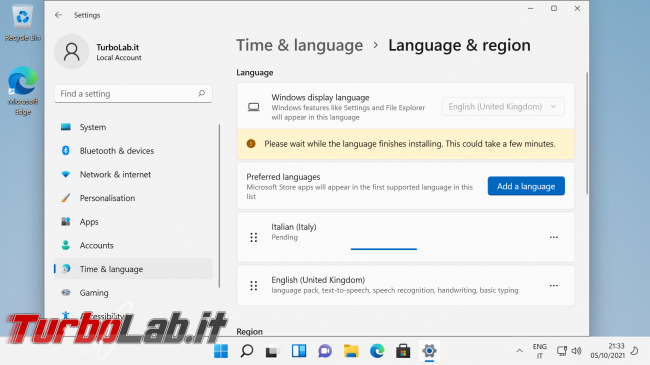The width and height of the screenshot is (650, 365).
Task: Click the Settings gear on taskbar
Action: (429, 351)
